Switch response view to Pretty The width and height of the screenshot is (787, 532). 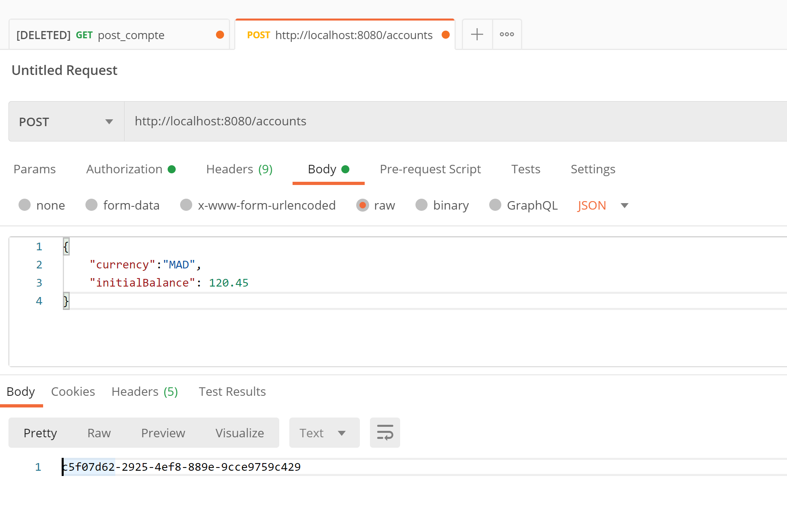pyautogui.click(x=40, y=433)
